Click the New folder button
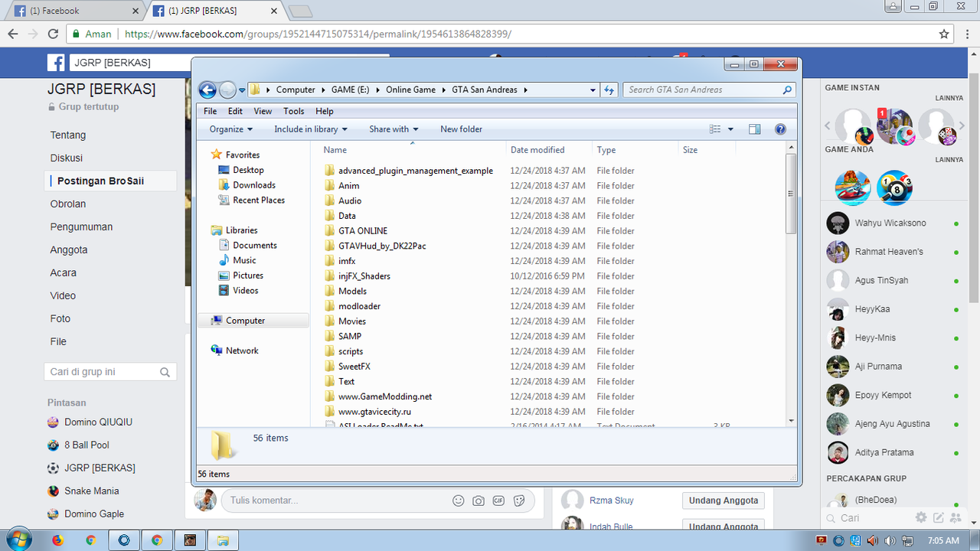 (461, 129)
